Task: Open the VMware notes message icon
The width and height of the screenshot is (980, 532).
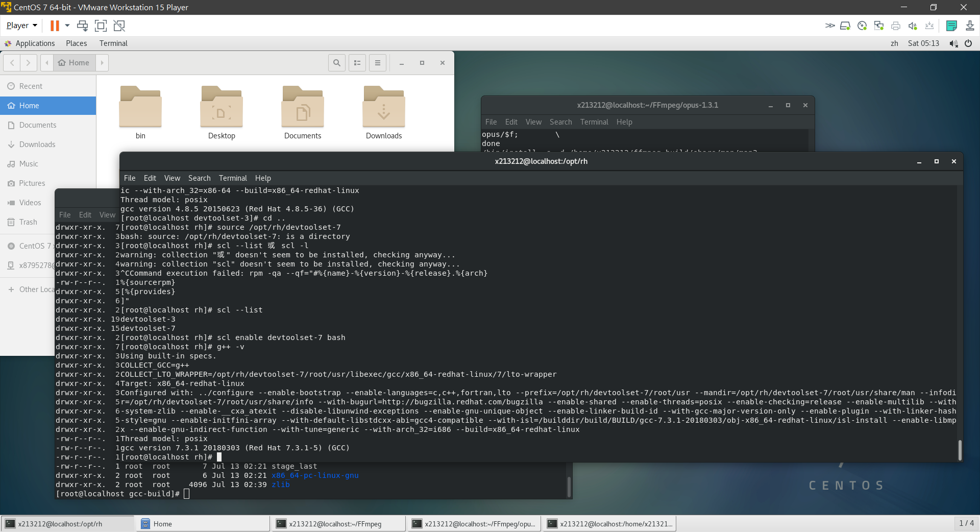Action: (951, 26)
